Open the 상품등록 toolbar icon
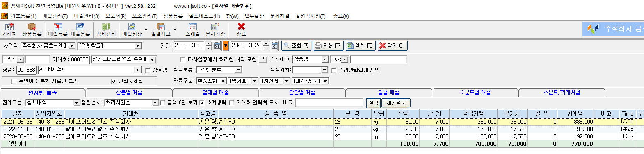The width and height of the screenshot is (644, 154). [32, 29]
